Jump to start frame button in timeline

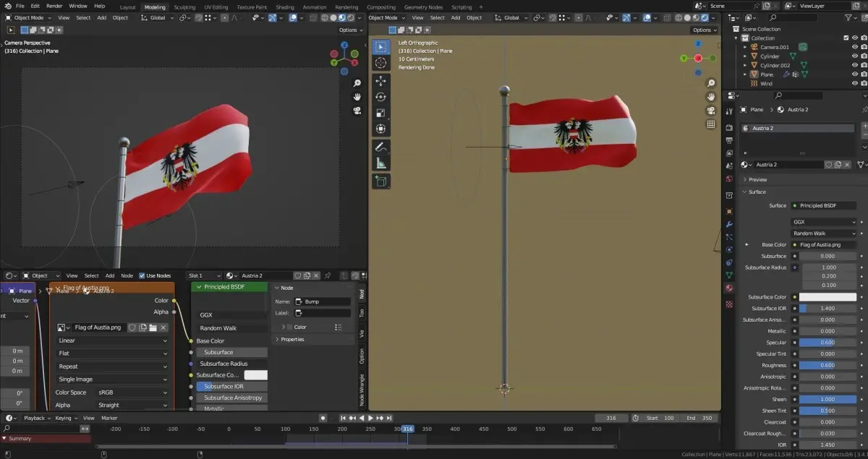click(x=343, y=418)
